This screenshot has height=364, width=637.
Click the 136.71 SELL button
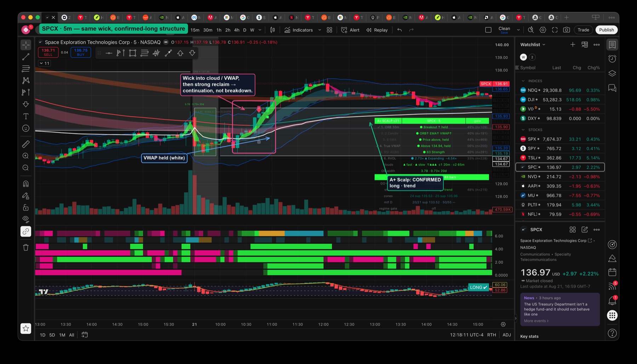click(48, 52)
